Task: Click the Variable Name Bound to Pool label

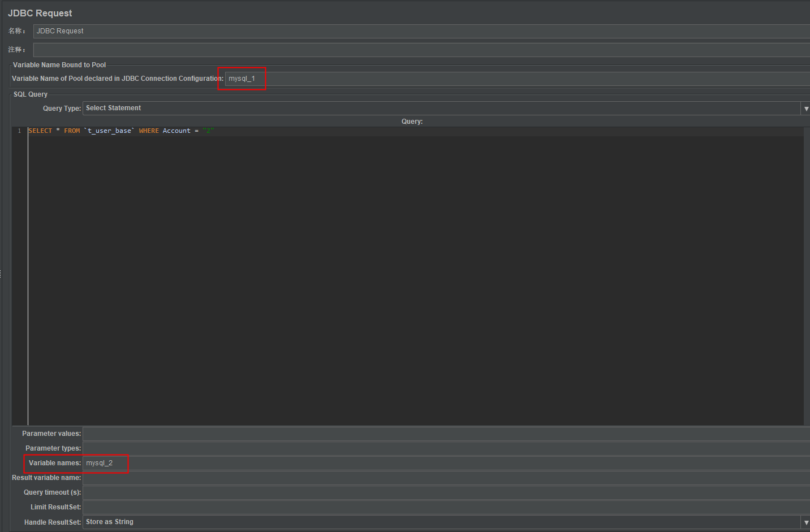Action: 59,65
